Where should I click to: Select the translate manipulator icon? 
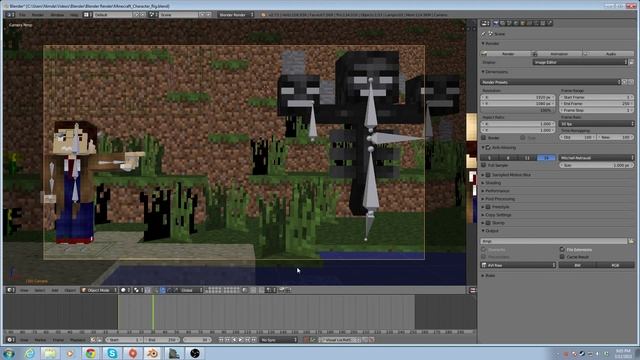pyautogui.click(x=162, y=290)
